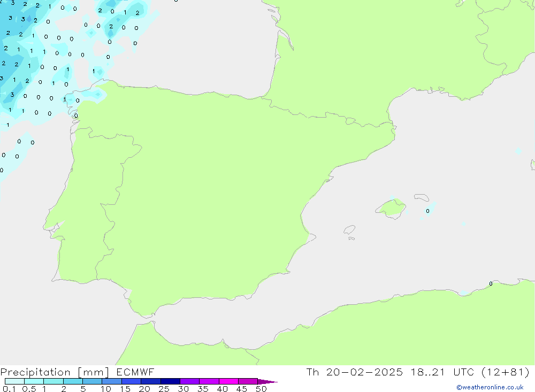Pick the 1–2 mm legend swatch

click(x=53, y=381)
